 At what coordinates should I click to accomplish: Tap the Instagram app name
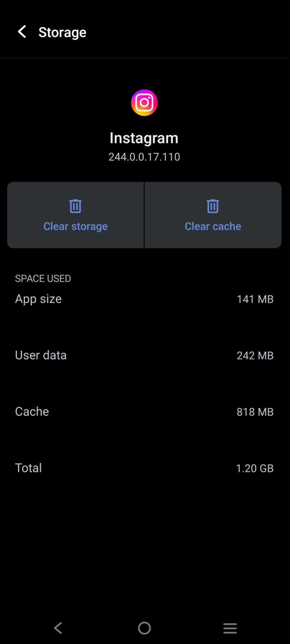pos(144,138)
